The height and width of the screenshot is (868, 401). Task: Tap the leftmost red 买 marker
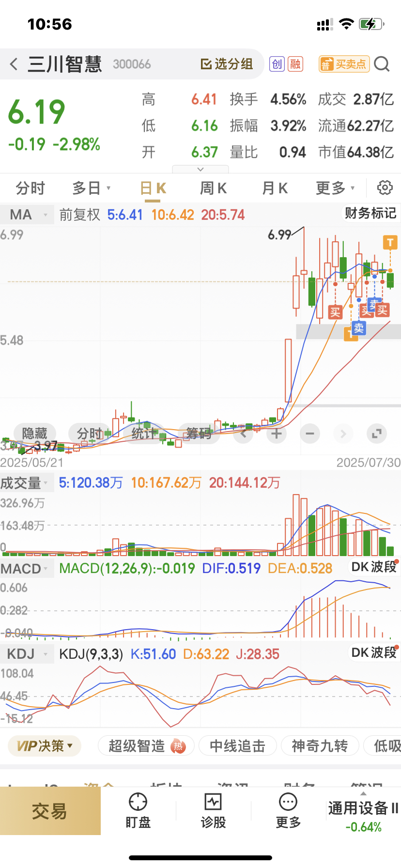pyautogui.click(x=335, y=312)
